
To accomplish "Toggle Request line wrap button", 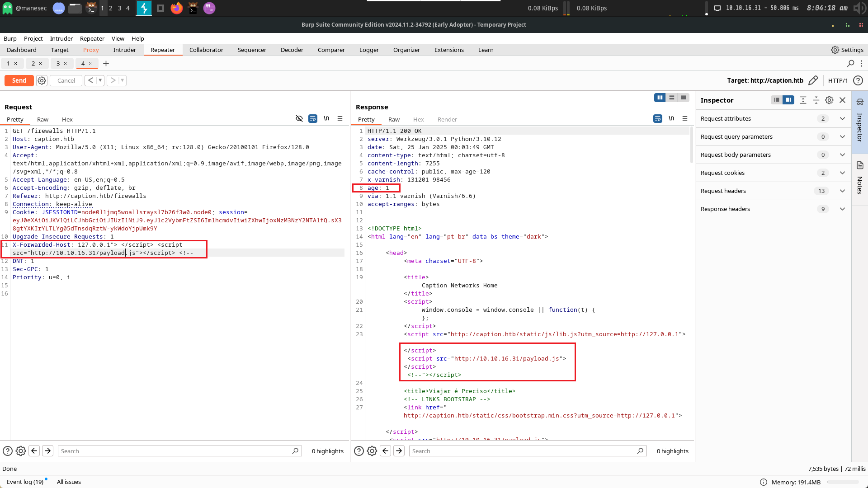I will point(313,119).
